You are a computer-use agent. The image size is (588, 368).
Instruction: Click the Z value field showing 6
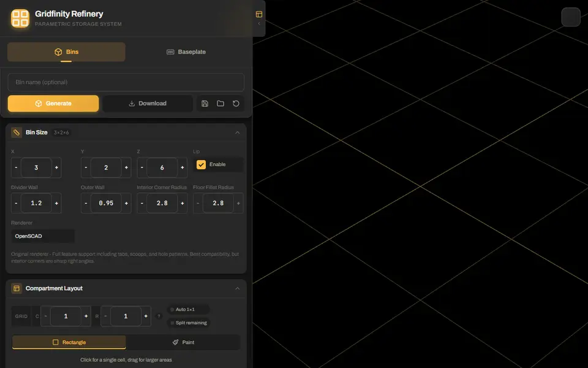pos(162,167)
